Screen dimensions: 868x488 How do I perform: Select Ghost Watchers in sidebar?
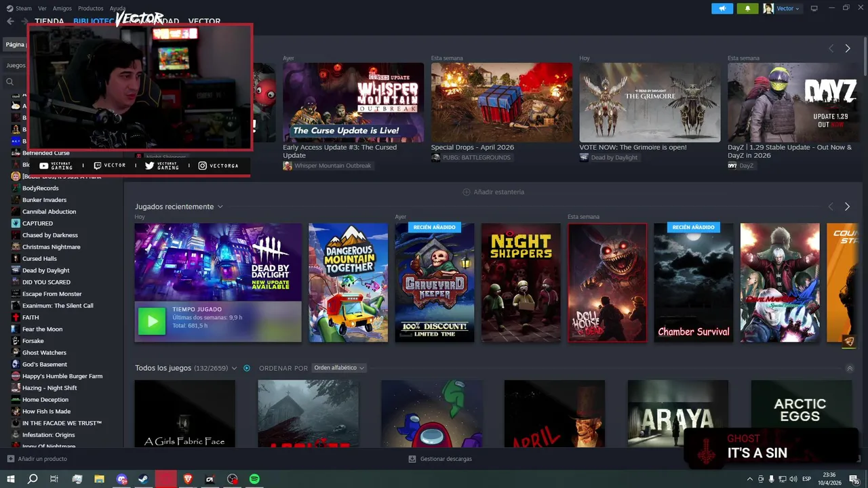coord(44,352)
